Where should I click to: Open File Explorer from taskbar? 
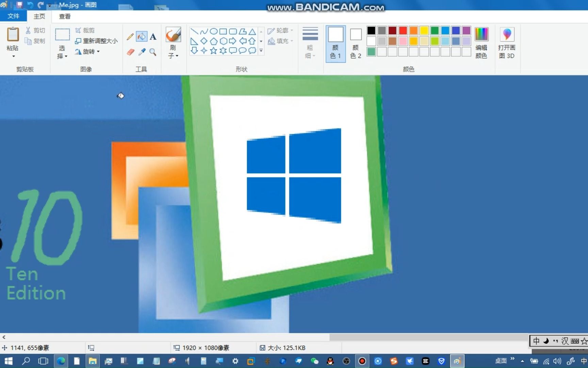pyautogui.click(x=93, y=361)
